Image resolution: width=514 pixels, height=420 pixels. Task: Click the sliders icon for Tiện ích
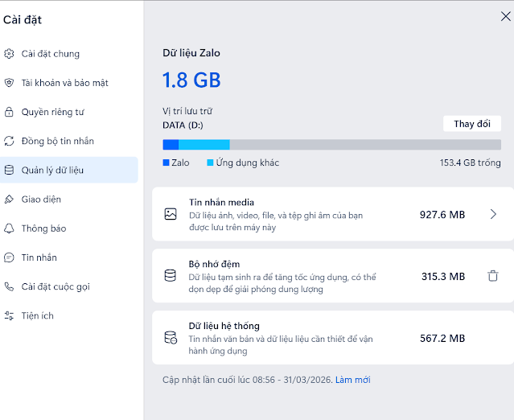(9, 315)
